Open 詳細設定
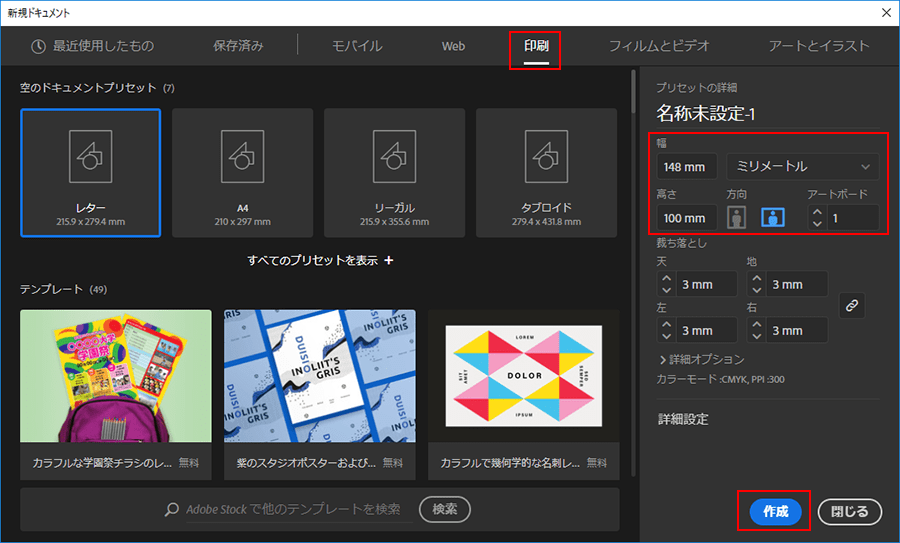The height and width of the screenshot is (543, 900). [683, 420]
